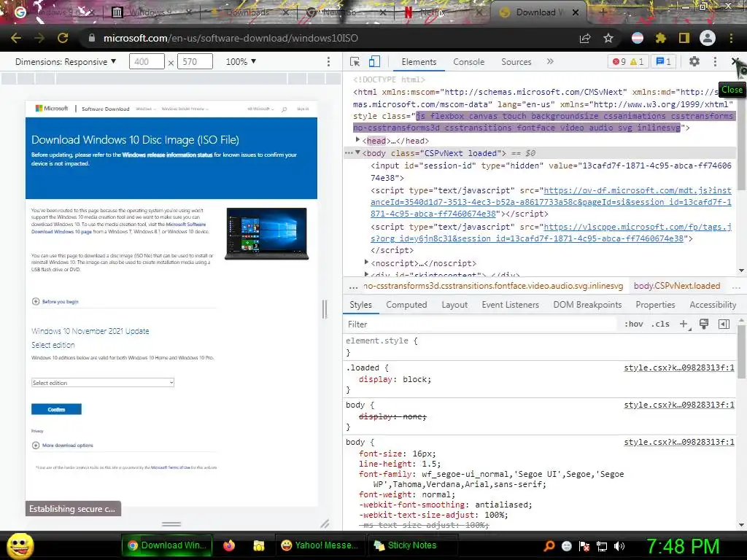Select body.CSPvNext.loaded breadcrumb

click(x=676, y=286)
